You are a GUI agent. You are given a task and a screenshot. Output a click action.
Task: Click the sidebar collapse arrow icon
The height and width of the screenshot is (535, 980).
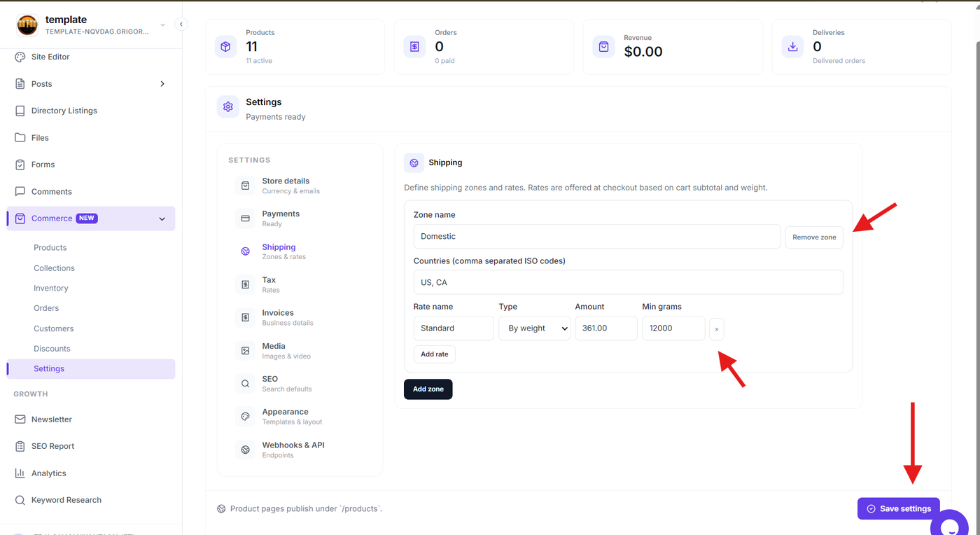181,25
